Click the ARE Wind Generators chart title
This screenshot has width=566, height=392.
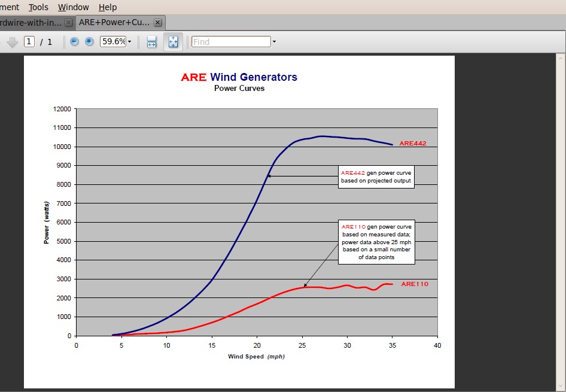(239, 77)
